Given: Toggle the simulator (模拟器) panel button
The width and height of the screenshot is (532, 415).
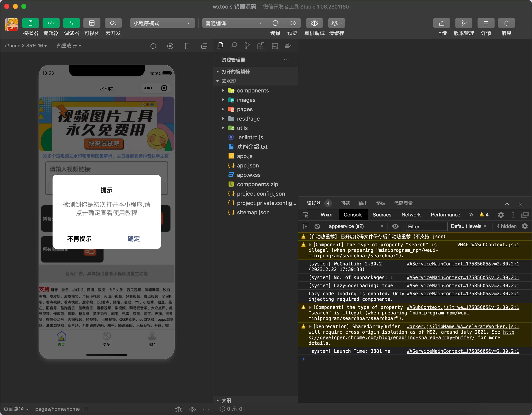Looking at the screenshot, I should click(x=30, y=23).
